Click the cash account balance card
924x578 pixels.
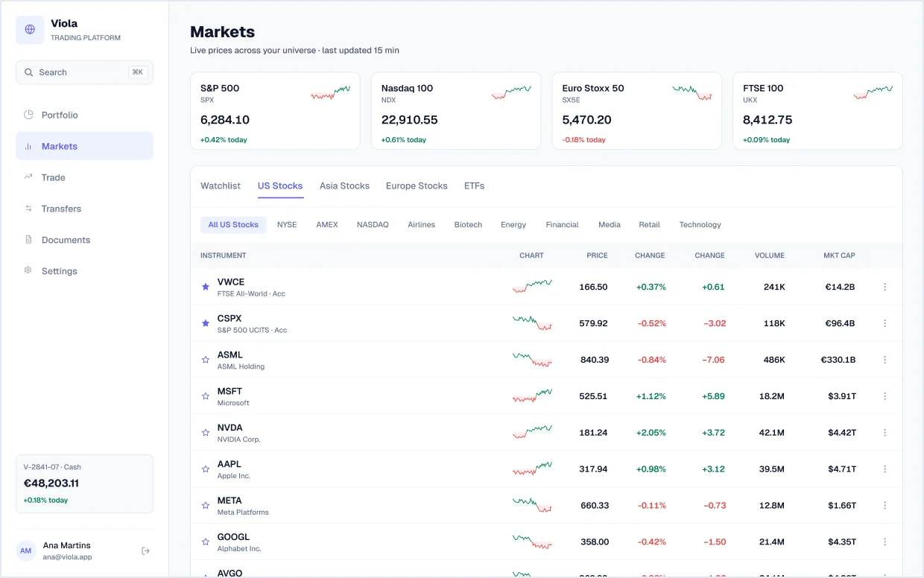[84, 484]
